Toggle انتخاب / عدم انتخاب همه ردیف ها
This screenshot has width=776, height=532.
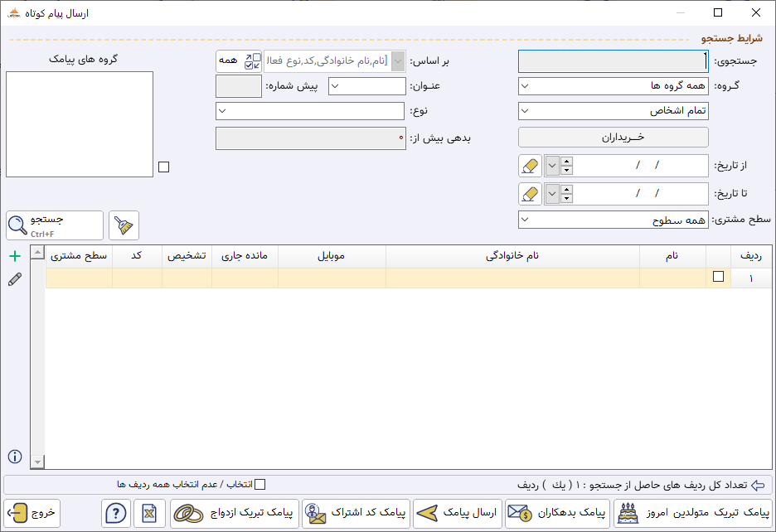pyautogui.click(x=259, y=485)
